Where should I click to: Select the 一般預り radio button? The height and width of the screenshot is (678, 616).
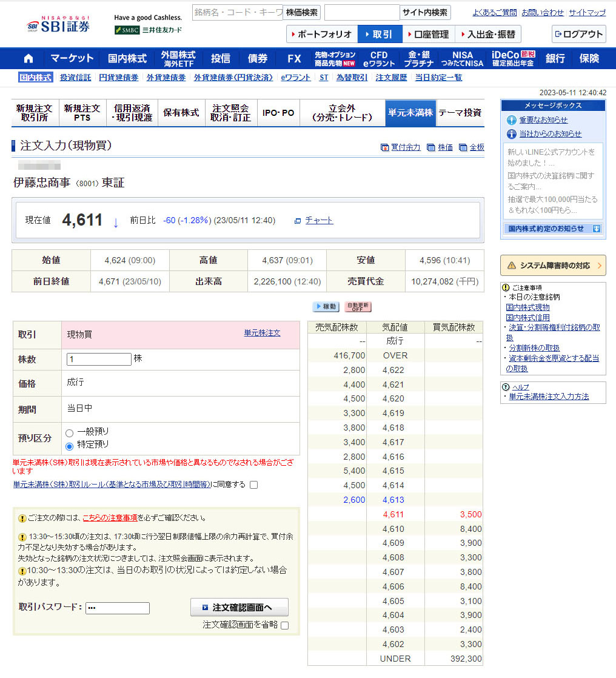coord(69,433)
